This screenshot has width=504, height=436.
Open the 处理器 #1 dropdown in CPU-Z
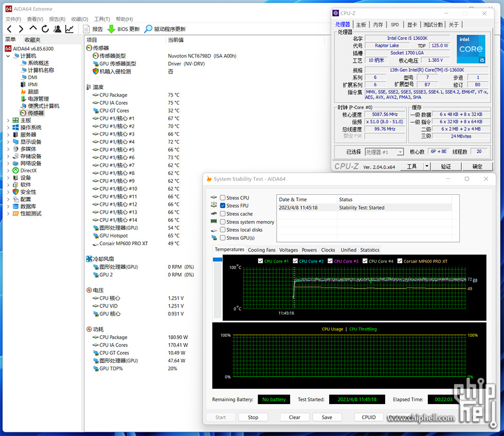click(384, 152)
